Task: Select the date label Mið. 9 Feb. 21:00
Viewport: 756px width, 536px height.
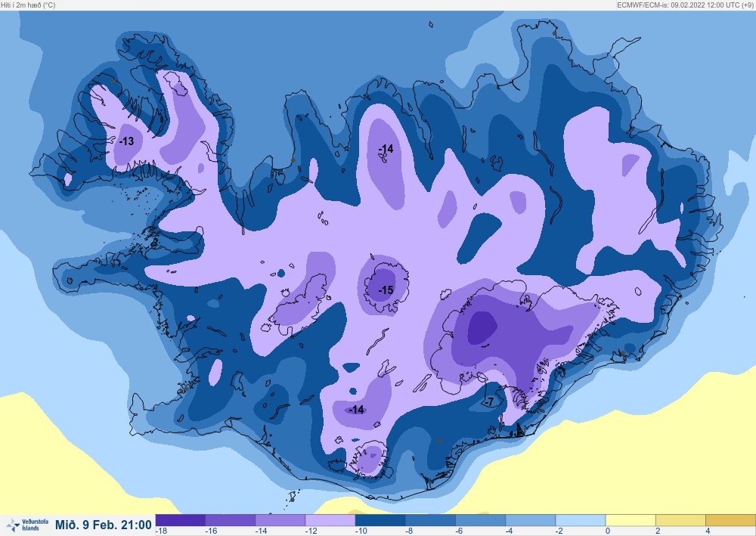Action: 103,525
